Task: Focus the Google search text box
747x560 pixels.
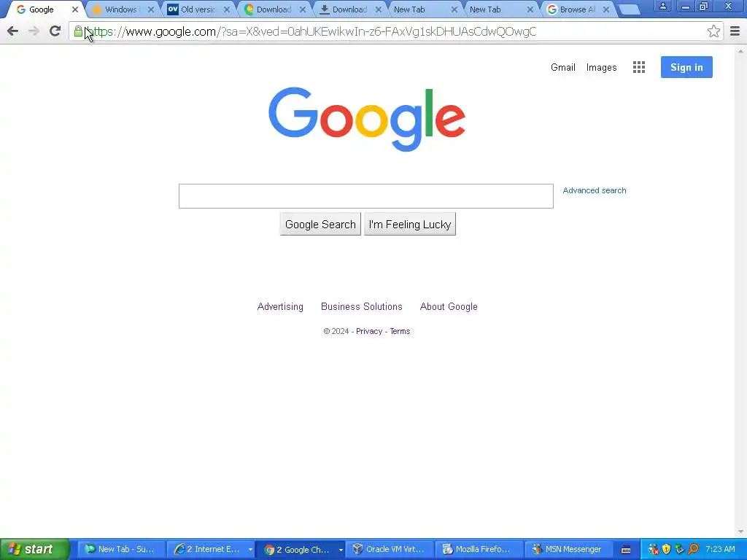Action: 366,196
